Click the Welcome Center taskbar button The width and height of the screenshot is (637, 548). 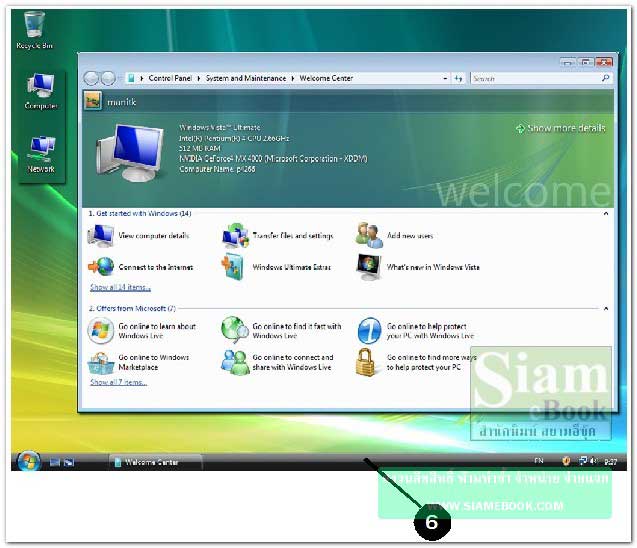pyautogui.click(x=155, y=462)
